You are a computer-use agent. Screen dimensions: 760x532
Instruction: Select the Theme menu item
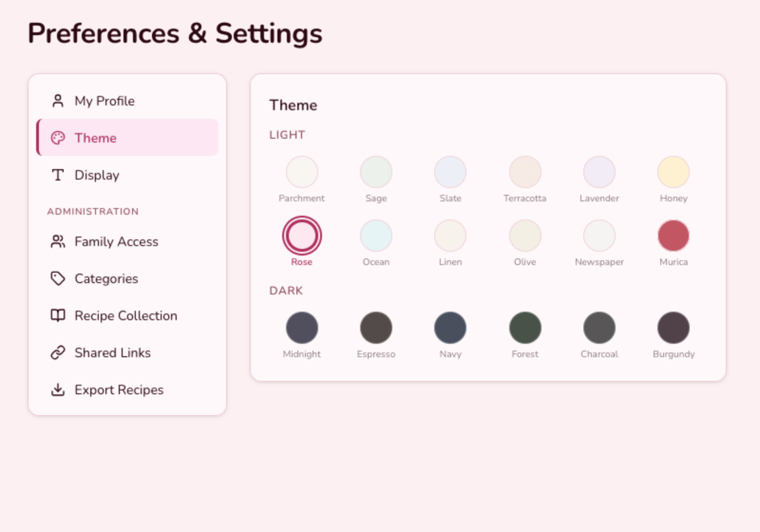click(127, 138)
